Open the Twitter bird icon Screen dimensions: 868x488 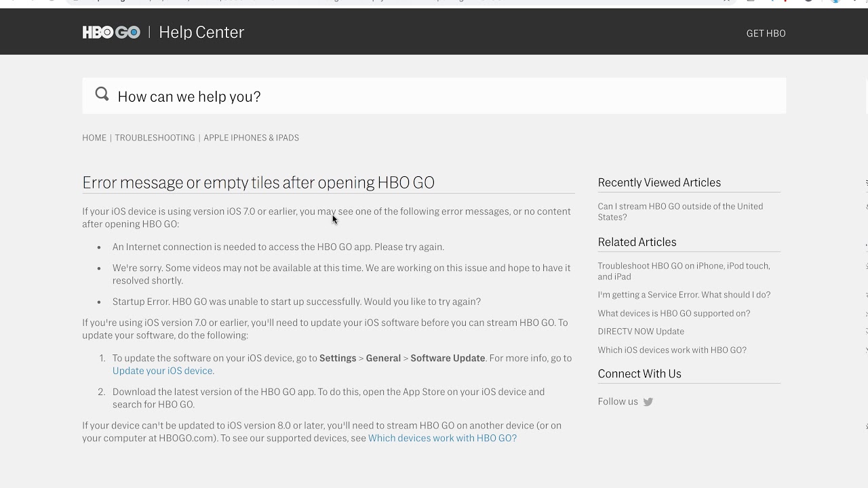(x=648, y=402)
